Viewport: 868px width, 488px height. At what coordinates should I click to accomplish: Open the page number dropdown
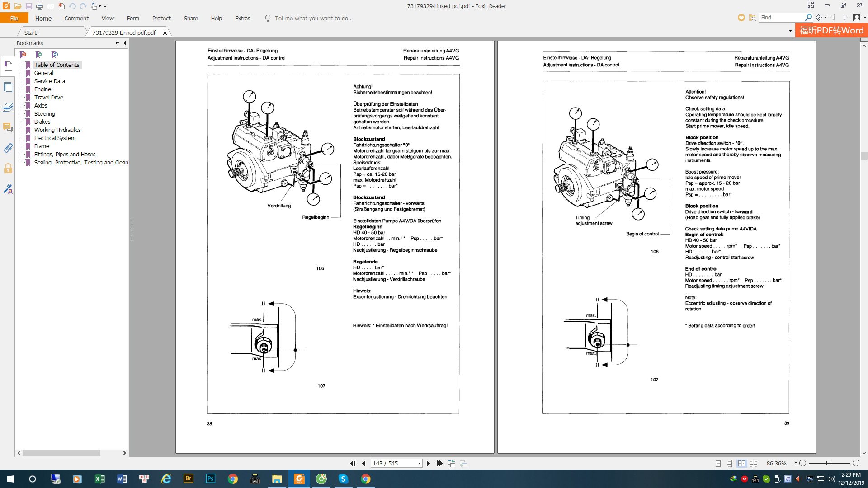pyautogui.click(x=419, y=463)
